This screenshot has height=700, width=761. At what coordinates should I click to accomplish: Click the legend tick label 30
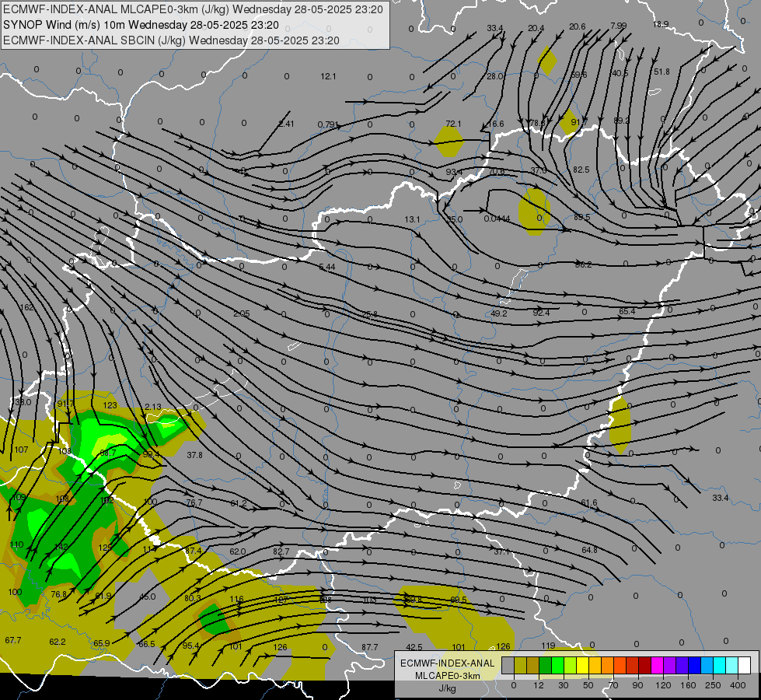pos(563,685)
